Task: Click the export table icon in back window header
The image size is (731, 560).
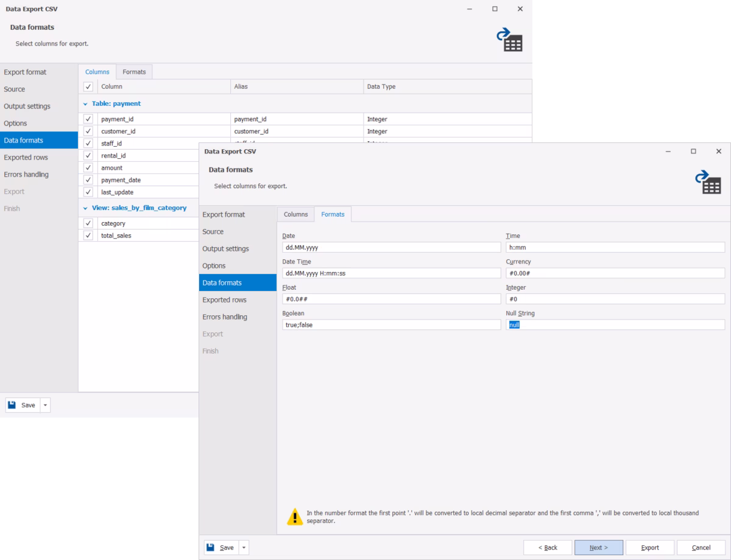Action: click(509, 40)
